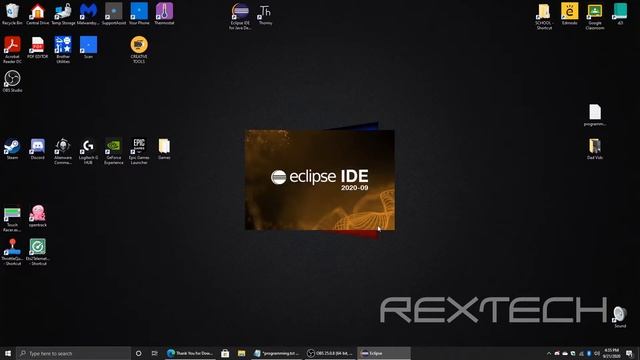Viewport: 640px width, 360px height.
Task: Select the GeForce Experience shortcut
Action: coord(114,151)
